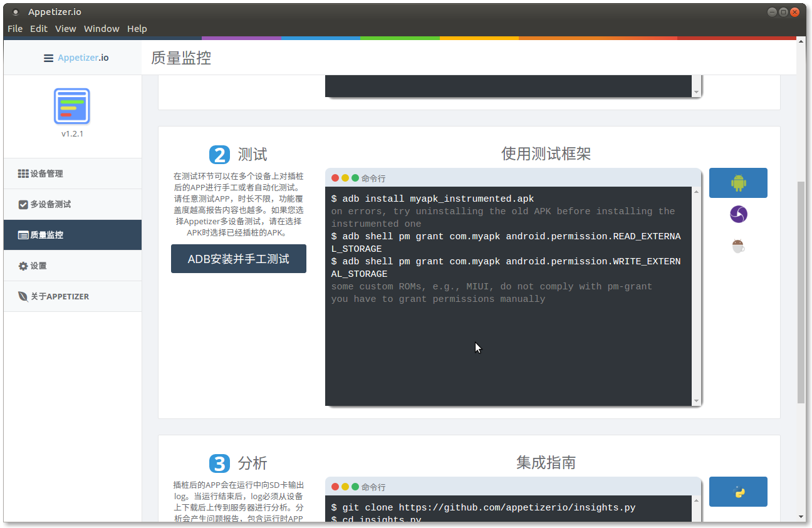The image size is (812, 528).
Task: Open 关于APPETIZER in sidebar
Action: pyautogui.click(x=73, y=296)
